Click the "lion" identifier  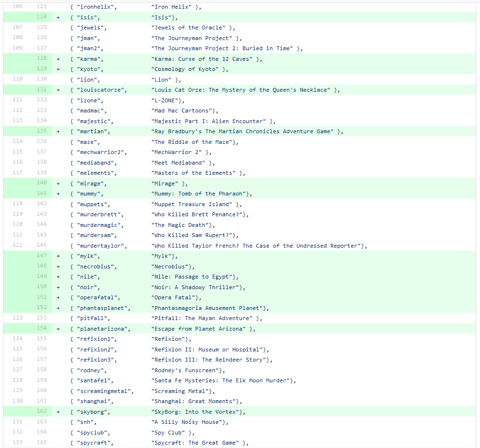point(86,80)
